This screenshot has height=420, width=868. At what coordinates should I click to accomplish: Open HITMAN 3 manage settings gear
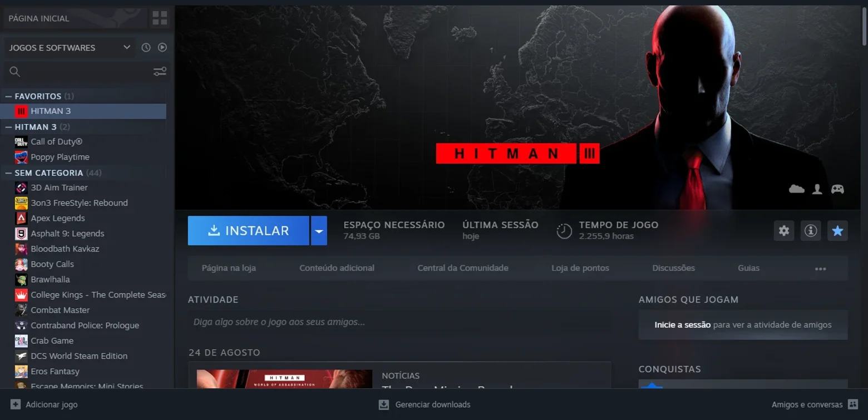784,231
